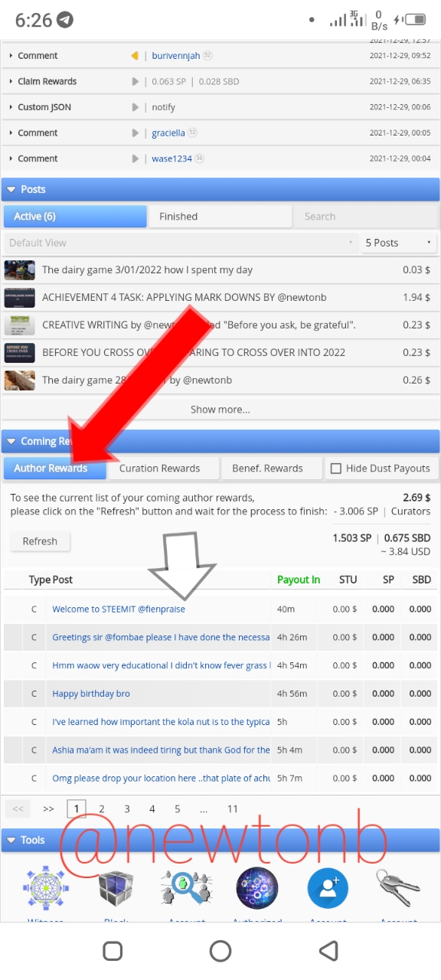Open the Default View dropdown
441x980 pixels.
coord(181,243)
